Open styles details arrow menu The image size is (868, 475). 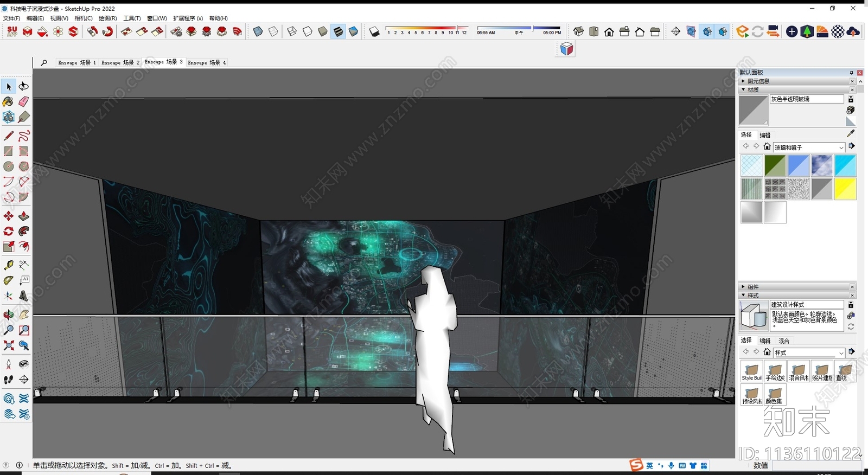(852, 352)
